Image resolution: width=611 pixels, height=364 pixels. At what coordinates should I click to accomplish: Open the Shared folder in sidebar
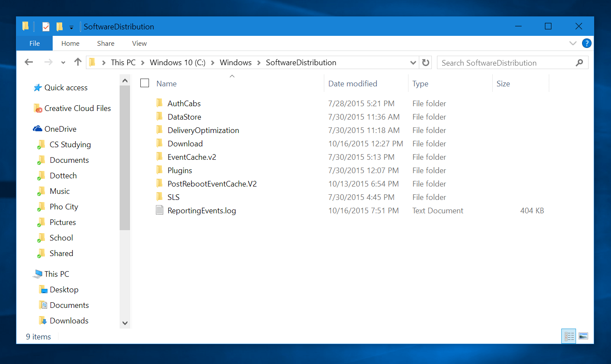point(61,253)
